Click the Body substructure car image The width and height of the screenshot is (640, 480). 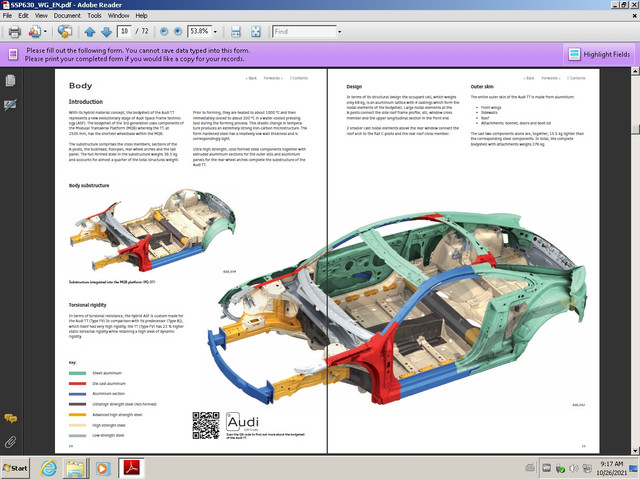153,229
